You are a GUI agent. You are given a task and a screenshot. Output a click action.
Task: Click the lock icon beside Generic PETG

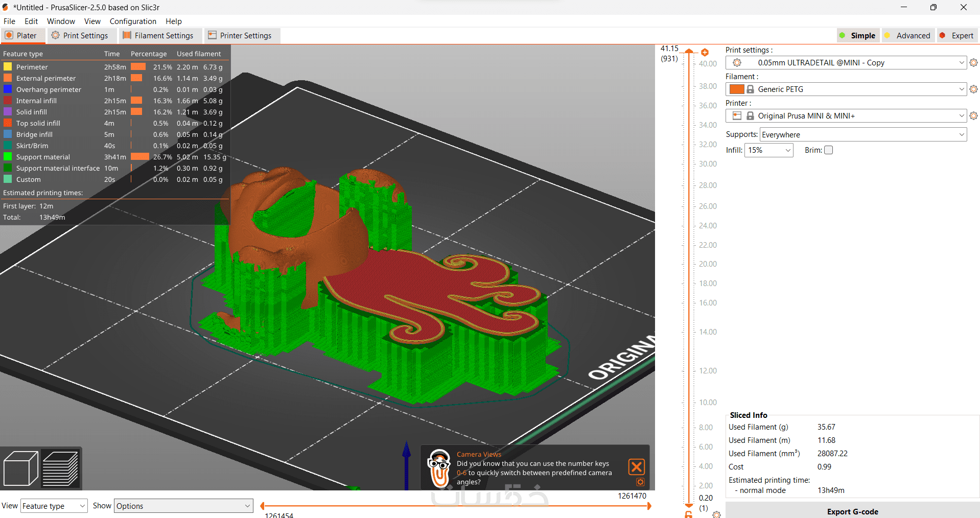pos(750,89)
